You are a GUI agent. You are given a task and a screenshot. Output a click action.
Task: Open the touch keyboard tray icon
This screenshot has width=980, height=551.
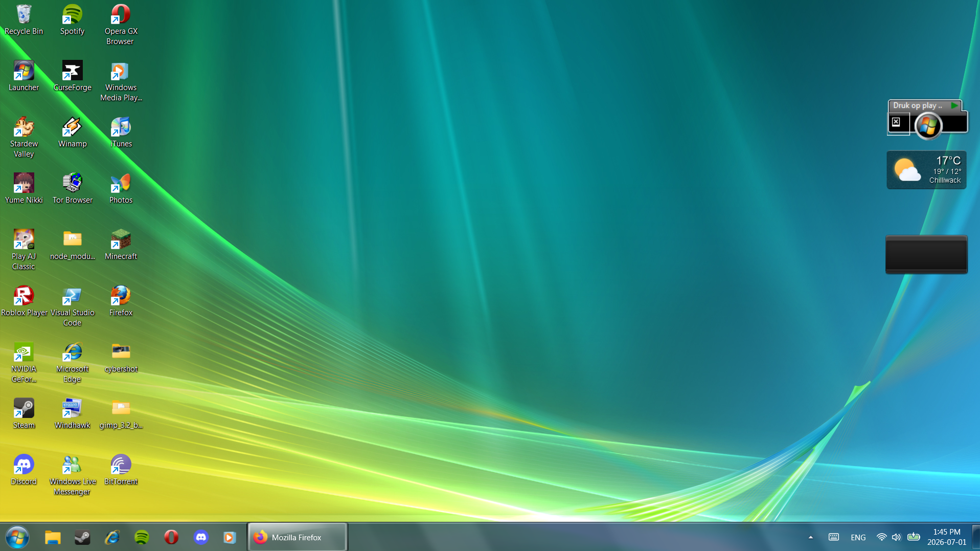[833, 537]
